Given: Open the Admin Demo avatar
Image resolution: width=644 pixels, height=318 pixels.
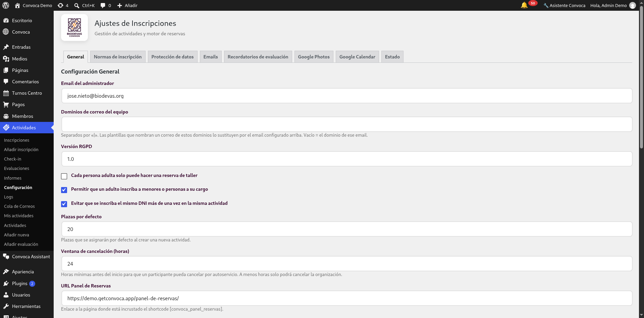Looking at the screenshot, I should 633,5.
